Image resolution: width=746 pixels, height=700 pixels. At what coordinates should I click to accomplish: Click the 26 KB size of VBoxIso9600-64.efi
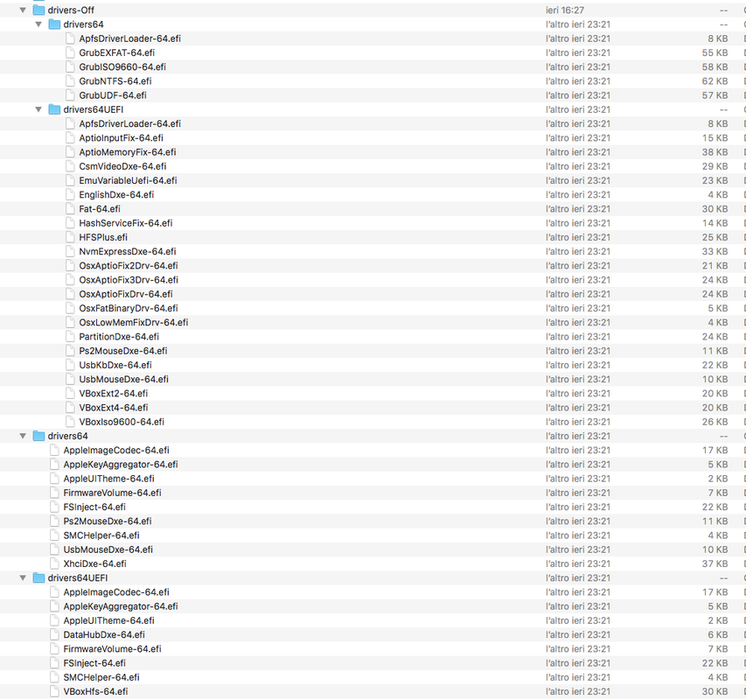(715, 422)
